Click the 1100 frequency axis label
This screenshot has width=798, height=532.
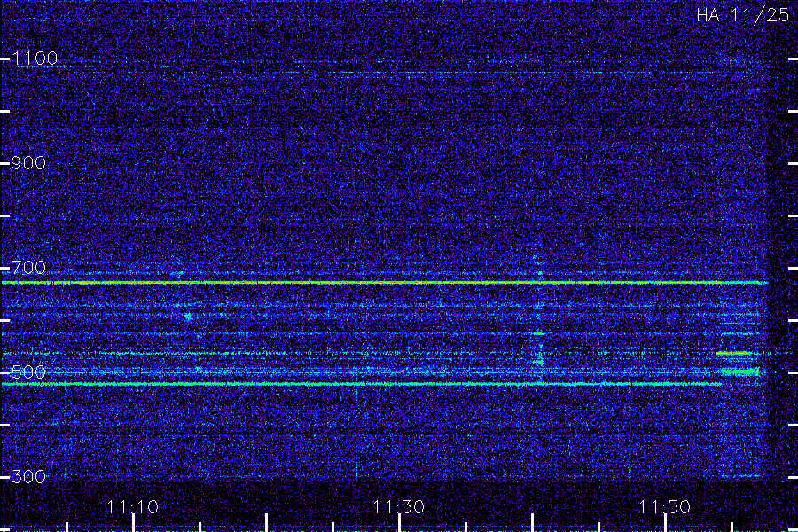click(35, 59)
